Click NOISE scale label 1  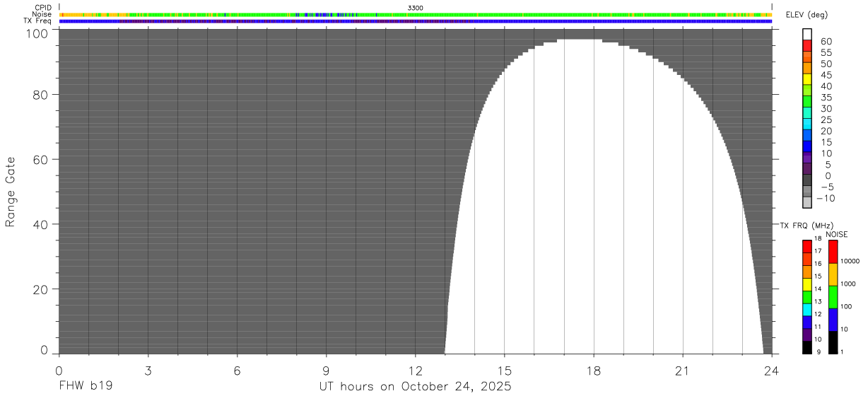[843, 351]
